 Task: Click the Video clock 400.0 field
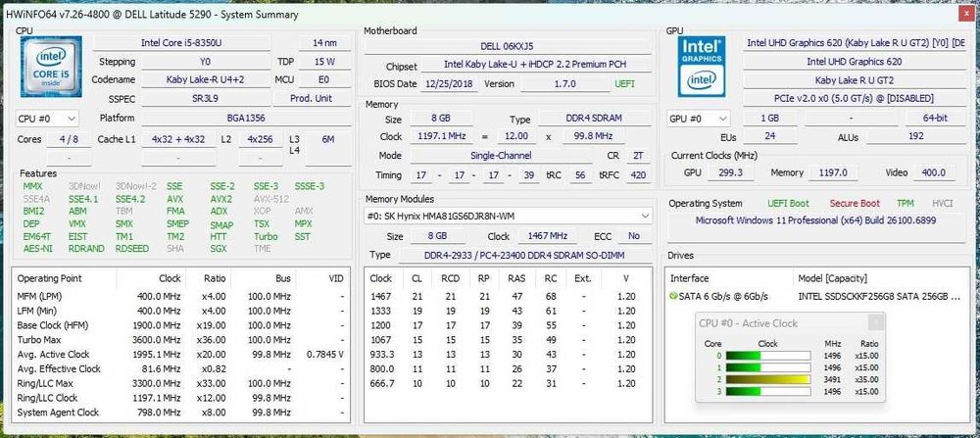pyautogui.click(x=934, y=172)
